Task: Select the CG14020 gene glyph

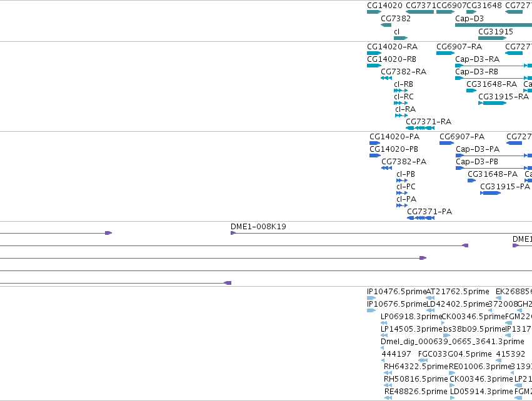Action: [374, 12]
